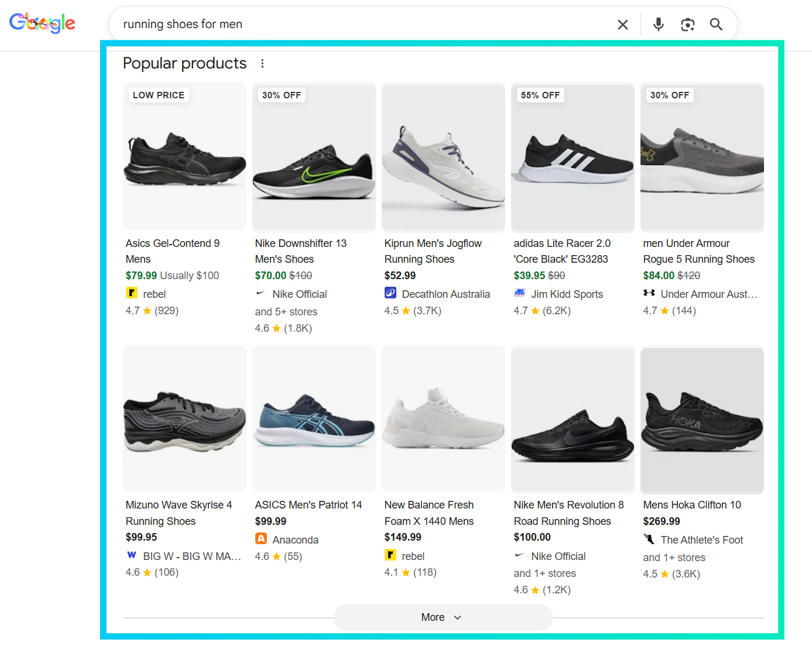Click the microphone icon for voice search
The image size is (812, 653).
pyautogui.click(x=658, y=24)
